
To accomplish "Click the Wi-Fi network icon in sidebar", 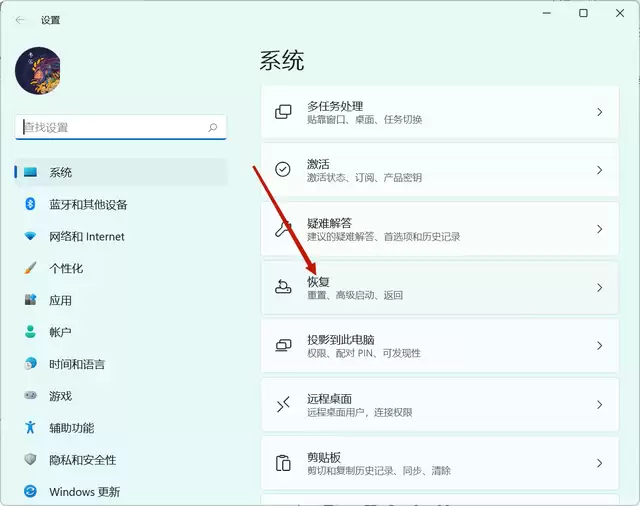I will pyautogui.click(x=30, y=236).
